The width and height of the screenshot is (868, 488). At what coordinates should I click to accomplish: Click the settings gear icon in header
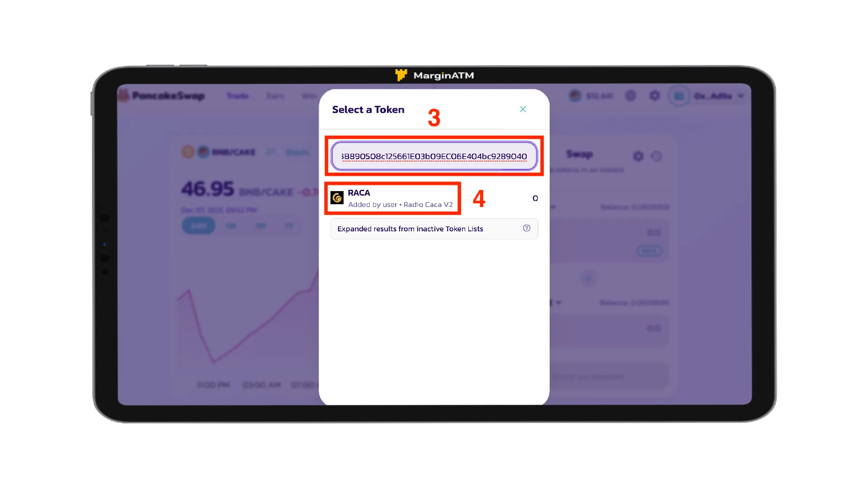(655, 95)
